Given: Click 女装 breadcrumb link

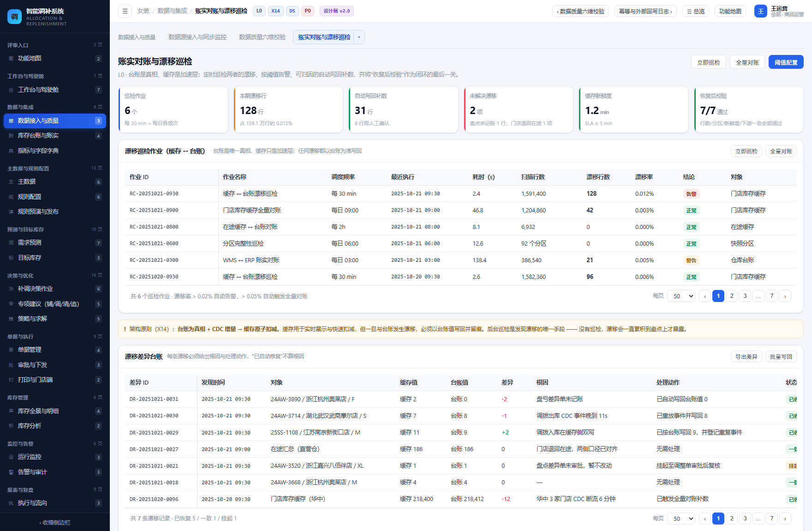Looking at the screenshot, I should pos(143,11).
